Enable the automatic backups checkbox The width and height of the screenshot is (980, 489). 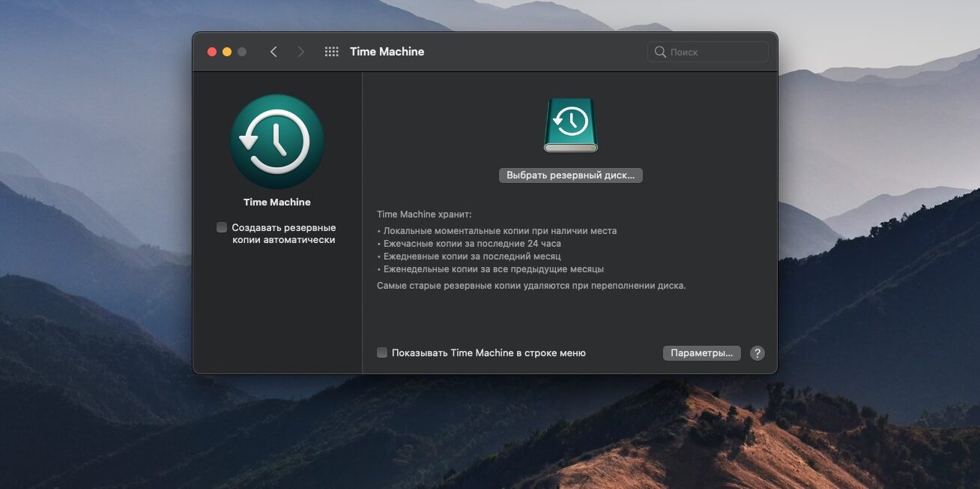pyautogui.click(x=222, y=227)
